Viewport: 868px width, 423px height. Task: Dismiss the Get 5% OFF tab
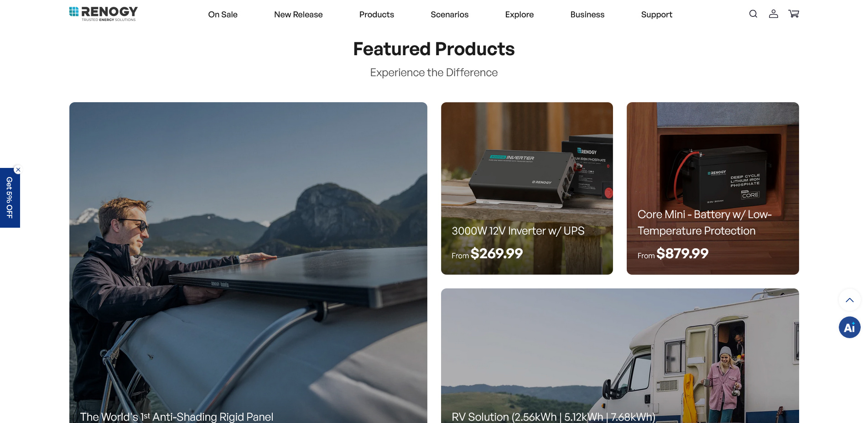click(x=18, y=170)
